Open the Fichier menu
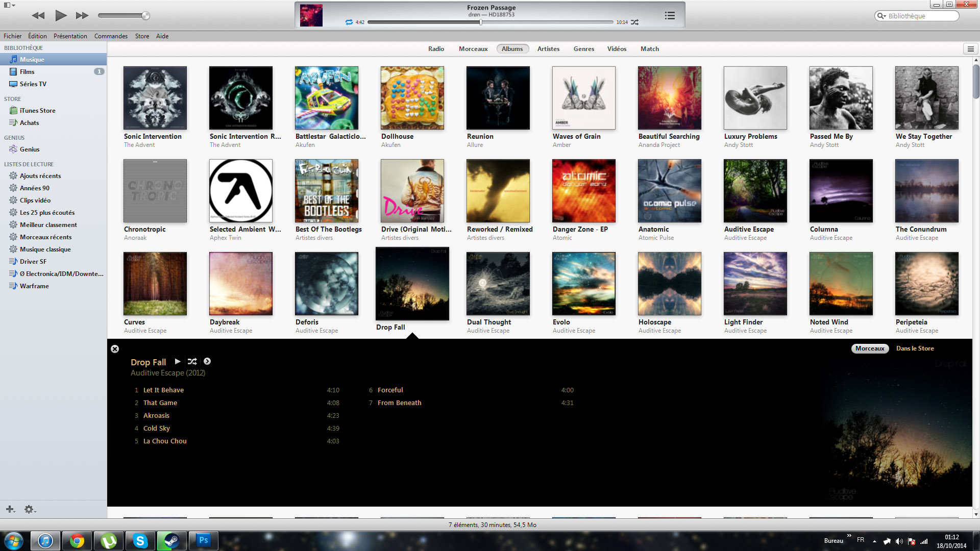The height and width of the screenshot is (551, 980). click(13, 36)
